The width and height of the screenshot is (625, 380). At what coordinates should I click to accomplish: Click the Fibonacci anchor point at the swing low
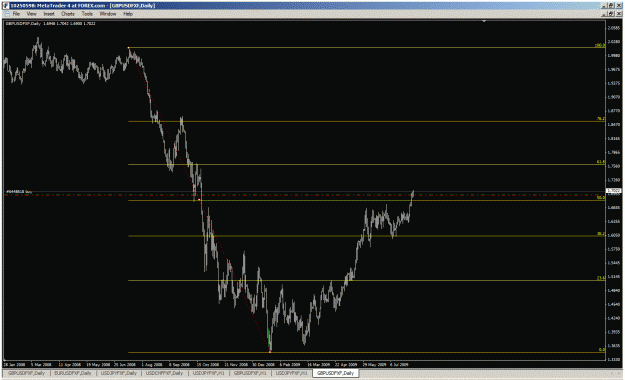click(x=270, y=352)
